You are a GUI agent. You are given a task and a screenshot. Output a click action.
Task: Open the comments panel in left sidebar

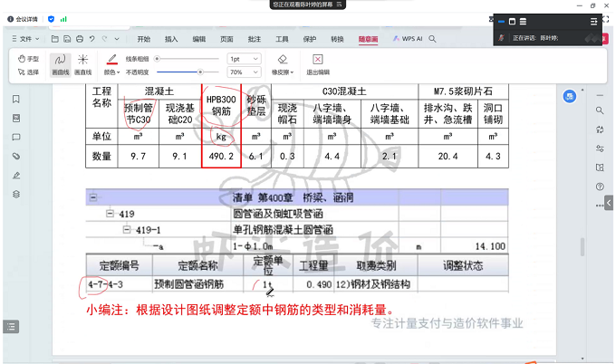[15, 137]
